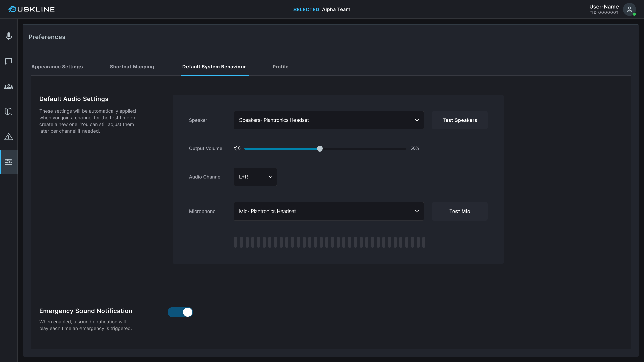Open the team groups sidebar icon

tap(9, 87)
